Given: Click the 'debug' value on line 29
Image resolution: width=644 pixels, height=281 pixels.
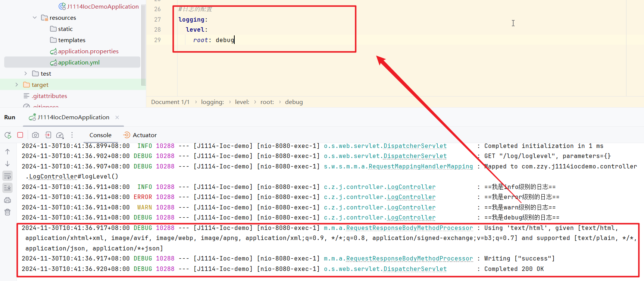Looking at the screenshot, I should [x=225, y=40].
